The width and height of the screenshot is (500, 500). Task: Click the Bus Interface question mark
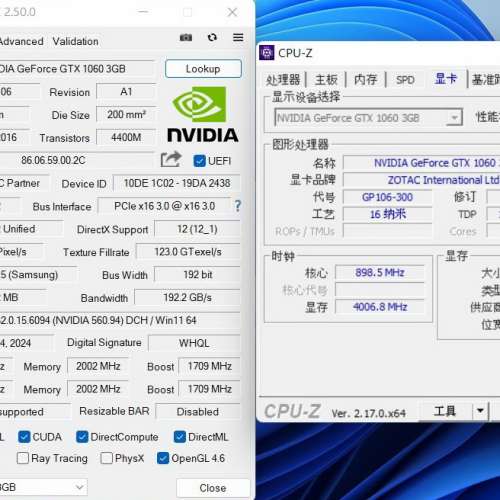coord(237,206)
